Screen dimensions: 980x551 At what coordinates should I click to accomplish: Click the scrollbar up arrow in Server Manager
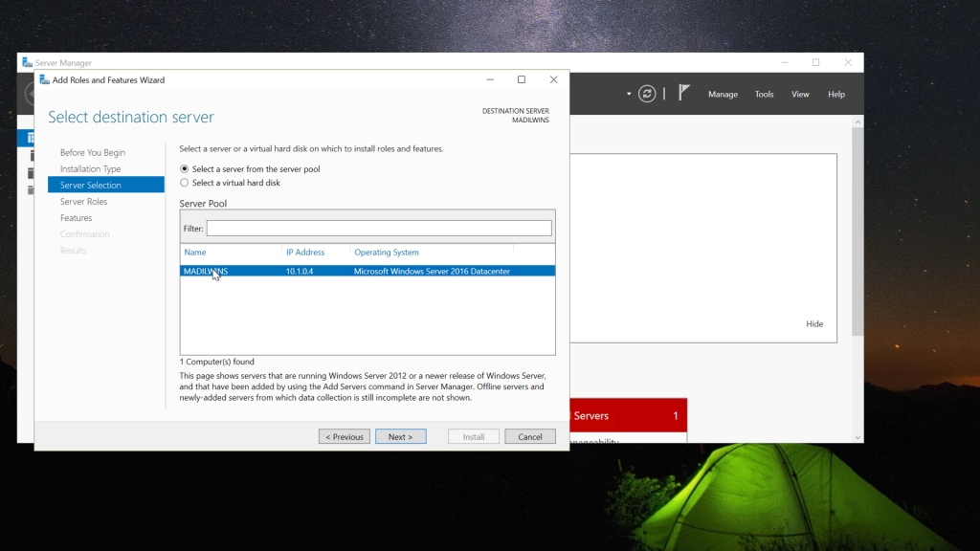click(x=857, y=122)
